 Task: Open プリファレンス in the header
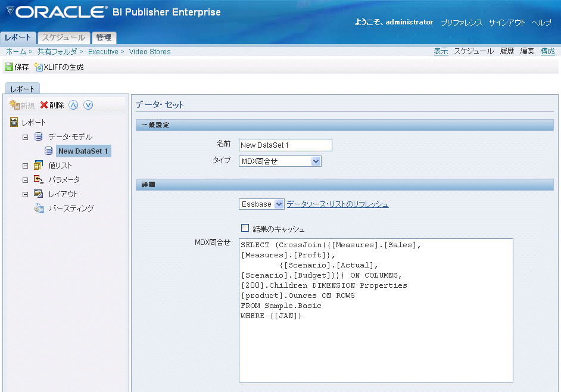(462, 22)
